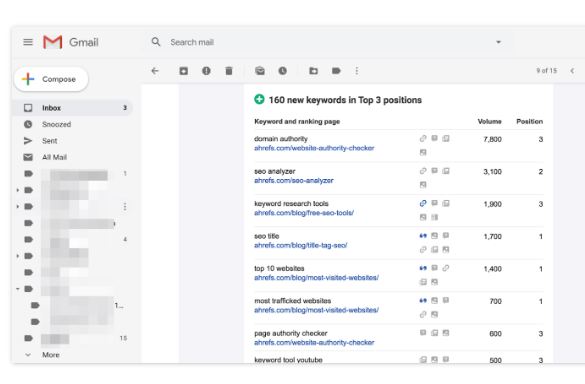Screen dimensions: 585x384
Task: Open the Labels tag icon
Action: coord(336,71)
